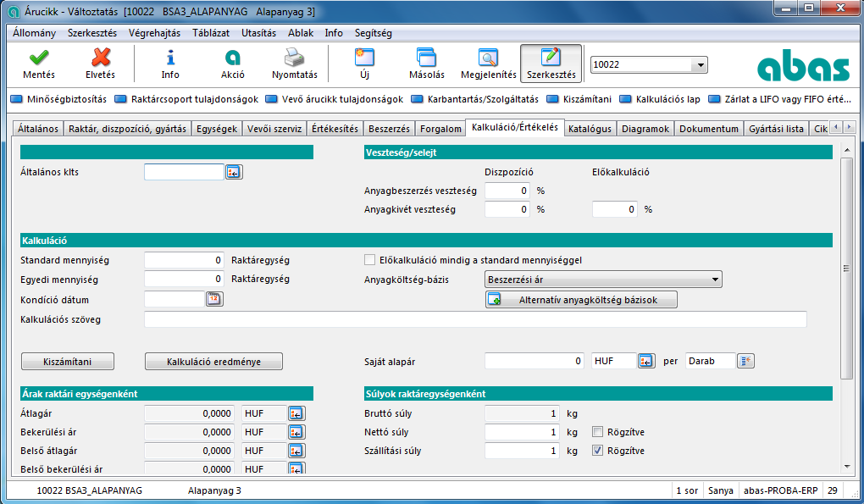864x504 pixels.
Task: Click the Megjelenítés magnifier icon
Action: coord(488,58)
